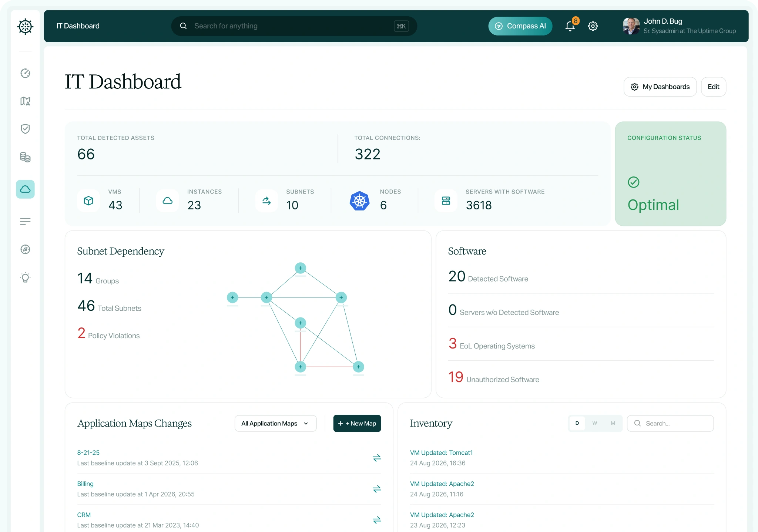The width and height of the screenshot is (758, 532).
Task: Expand the All Application Maps dropdown
Action: point(275,423)
